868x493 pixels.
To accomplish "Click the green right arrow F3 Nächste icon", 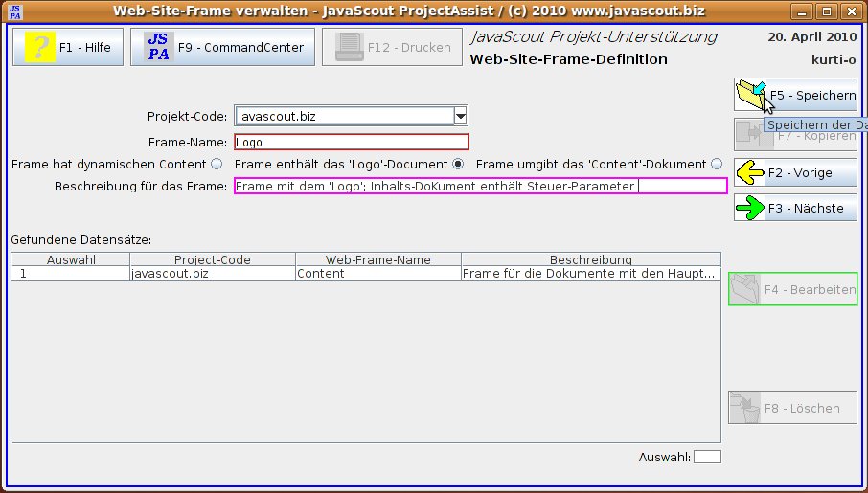I will pyautogui.click(x=750, y=208).
